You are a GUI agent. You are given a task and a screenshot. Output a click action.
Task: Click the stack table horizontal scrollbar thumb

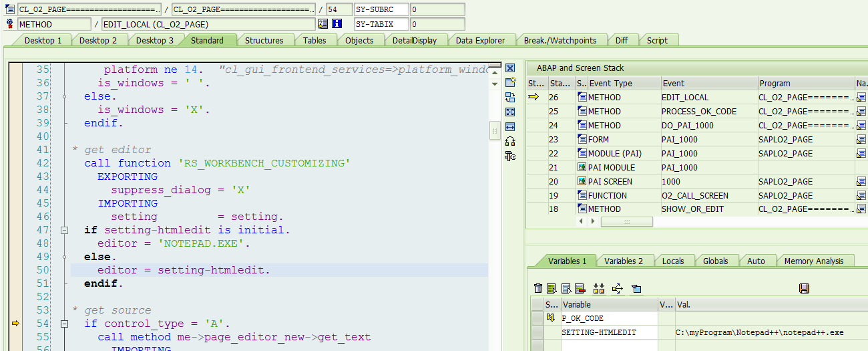(x=627, y=221)
